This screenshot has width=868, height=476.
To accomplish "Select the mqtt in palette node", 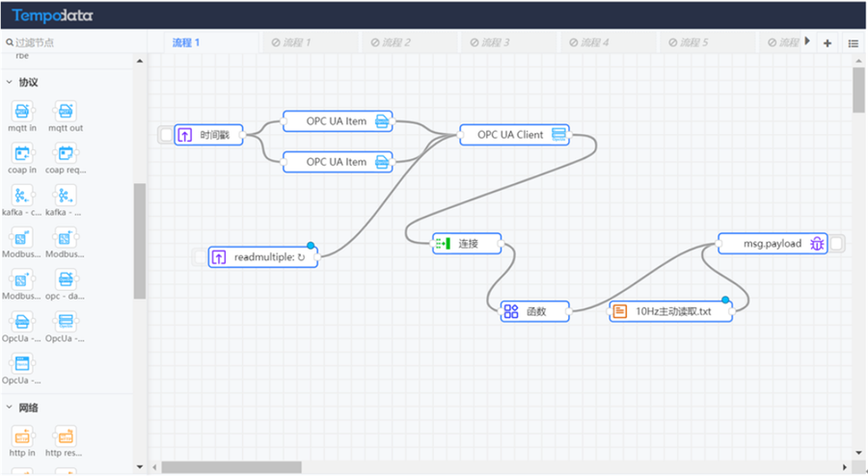I will point(21,112).
